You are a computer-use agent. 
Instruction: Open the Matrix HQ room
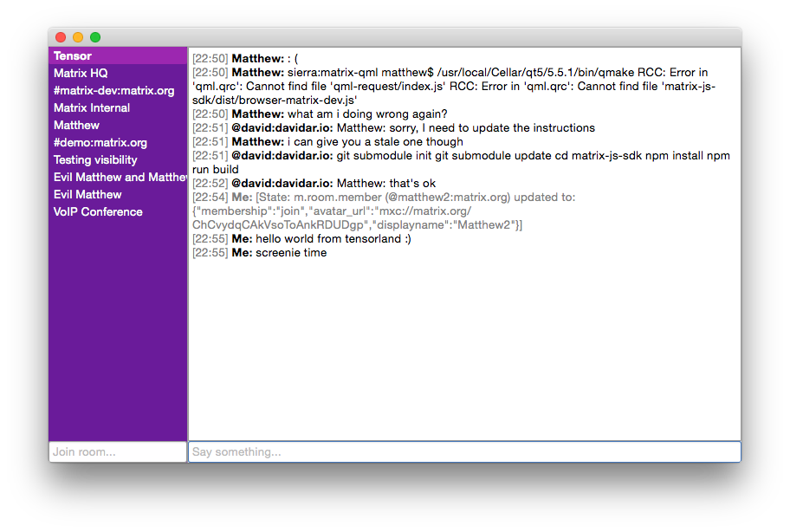(118, 73)
